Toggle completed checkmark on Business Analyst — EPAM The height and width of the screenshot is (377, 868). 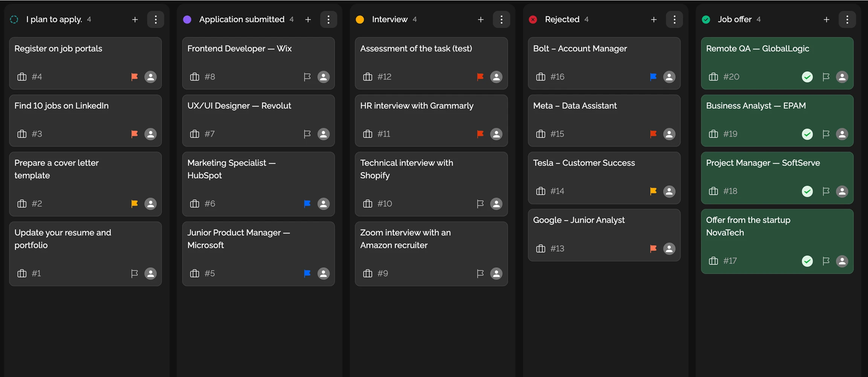click(807, 134)
